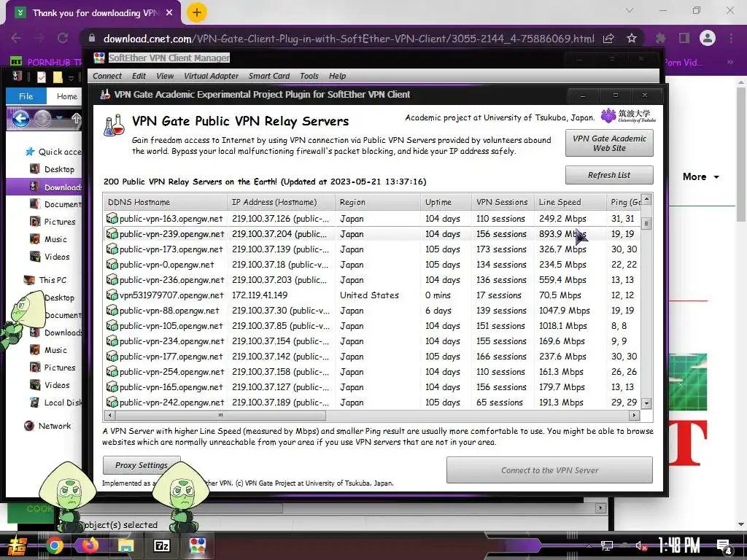Select server icon for public-vpn-242.opengw.net
Viewport: 747px width, 560px height.
tap(112, 402)
